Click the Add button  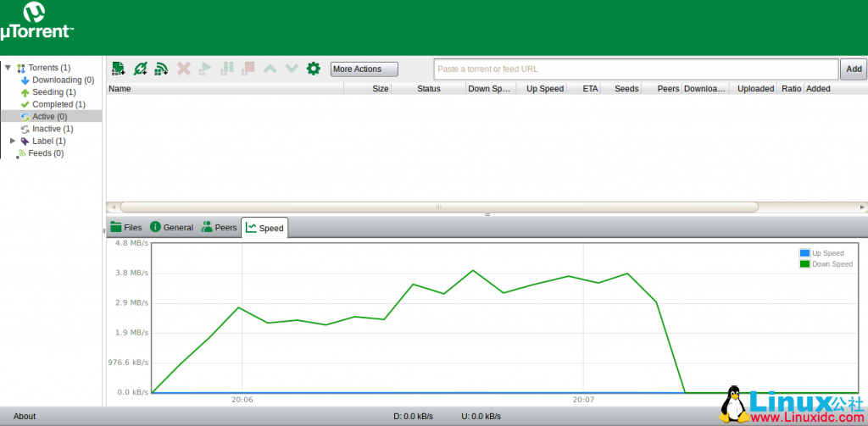854,69
